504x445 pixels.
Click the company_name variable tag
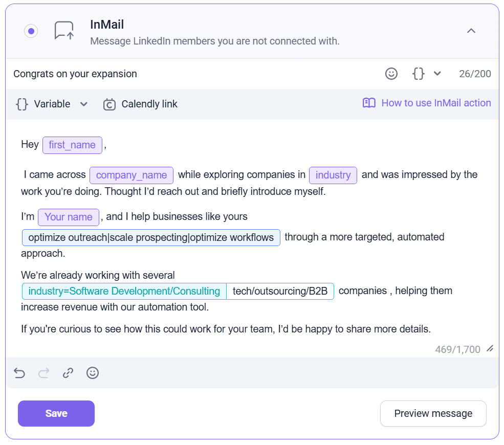click(x=132, y=175)
